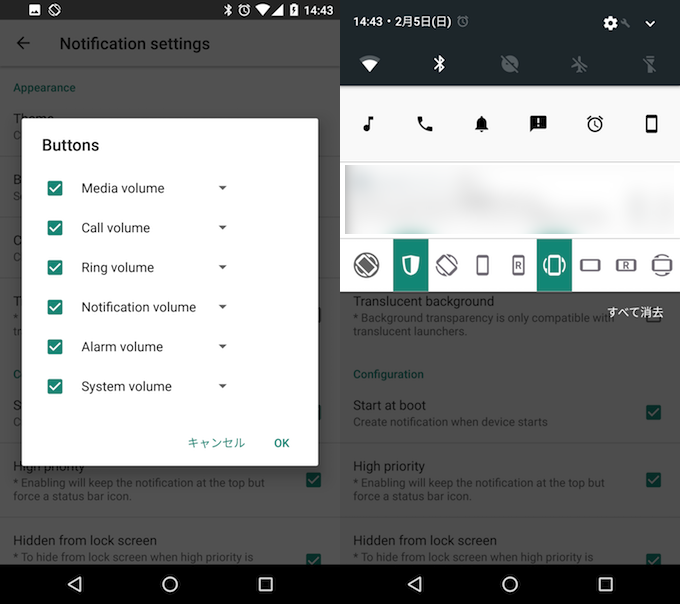
Task: Toggle the Start at boot checkbox
Action: [653, 412]
